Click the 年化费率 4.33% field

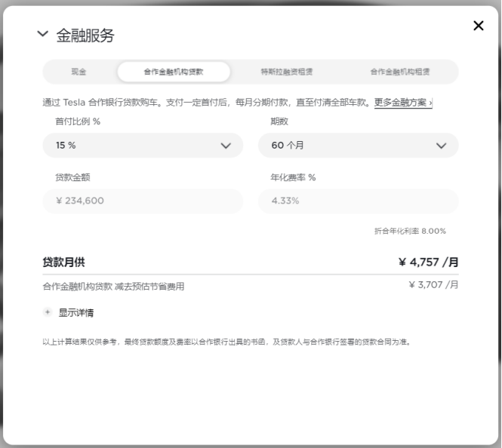(x=359, y=201)
